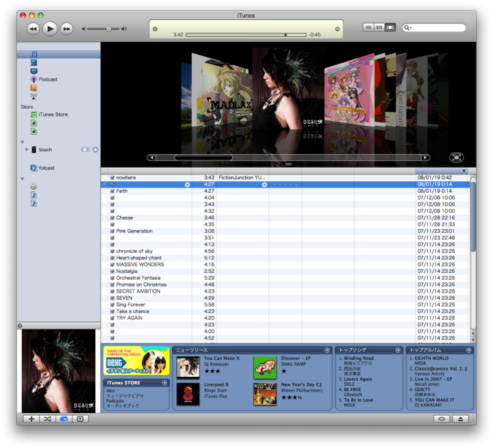The image size is (493, 448).
Task: Open iTunes Store from sidebar
Action: pos(49,115)
